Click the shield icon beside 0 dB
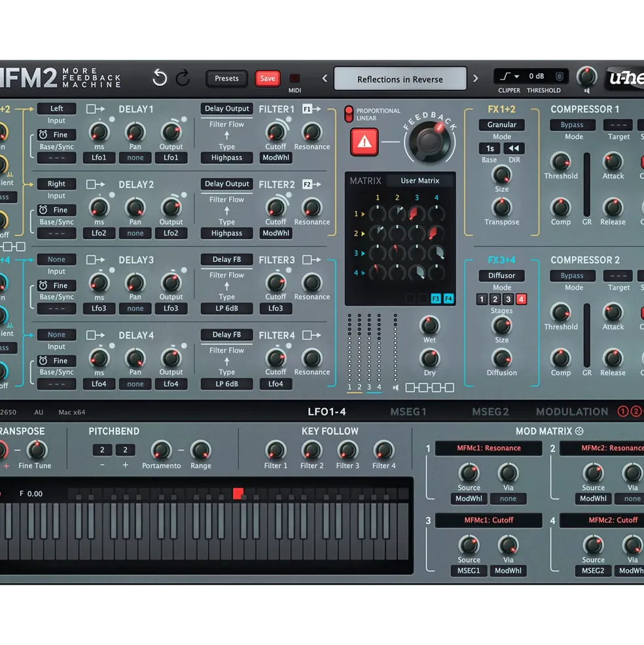Viewport: 644px width, 645px height. point(560,76)
